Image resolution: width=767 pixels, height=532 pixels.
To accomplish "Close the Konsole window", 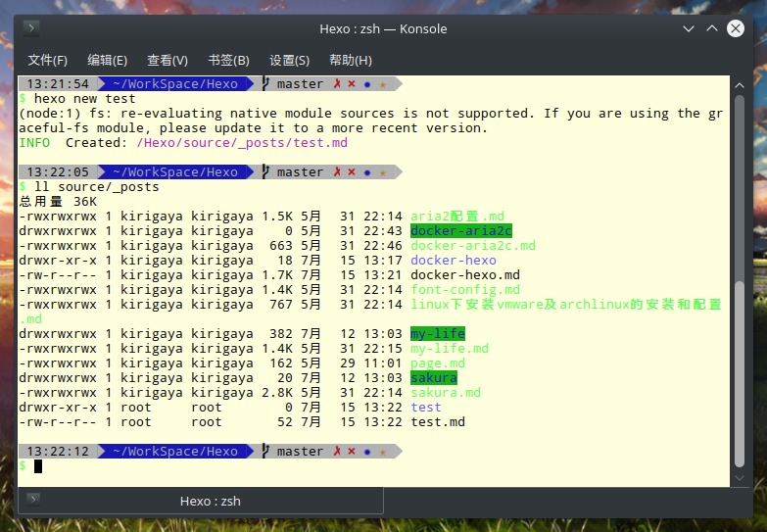I will coord(736,28).
